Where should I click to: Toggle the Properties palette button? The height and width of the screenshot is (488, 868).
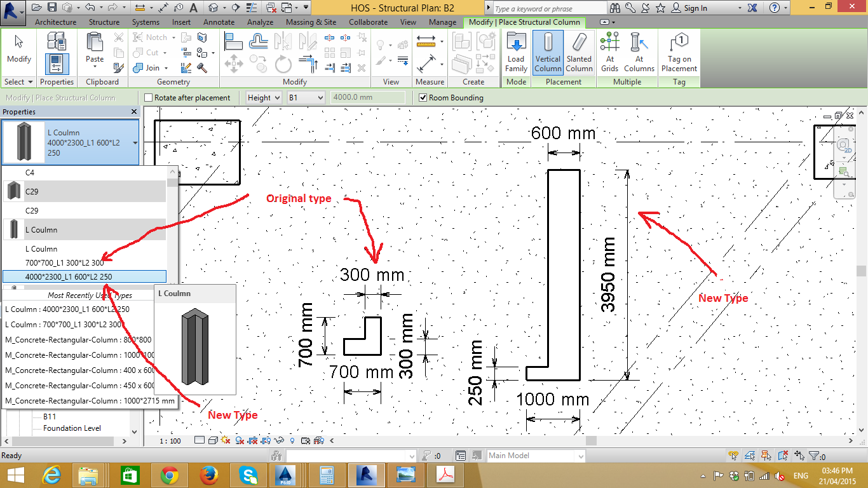[x=57, y=64]
